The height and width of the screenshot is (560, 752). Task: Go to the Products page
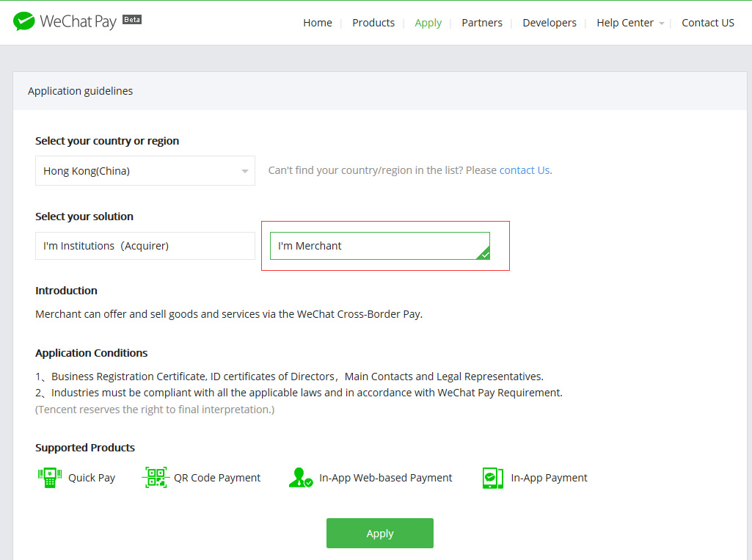pos(373,23)
